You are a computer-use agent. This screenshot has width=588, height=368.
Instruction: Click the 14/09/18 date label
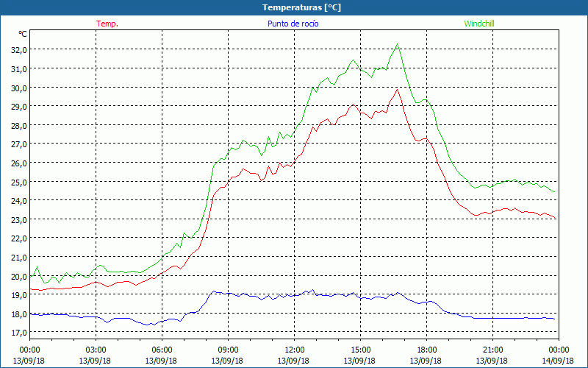tap(559, 361)
